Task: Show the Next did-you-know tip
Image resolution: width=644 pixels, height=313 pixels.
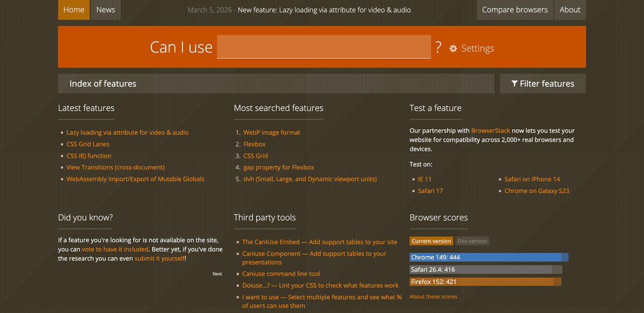Action: [x=217, y=274]
